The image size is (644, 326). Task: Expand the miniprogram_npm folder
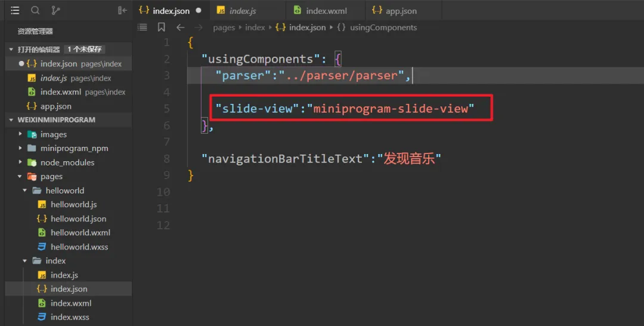click(20, 148)
